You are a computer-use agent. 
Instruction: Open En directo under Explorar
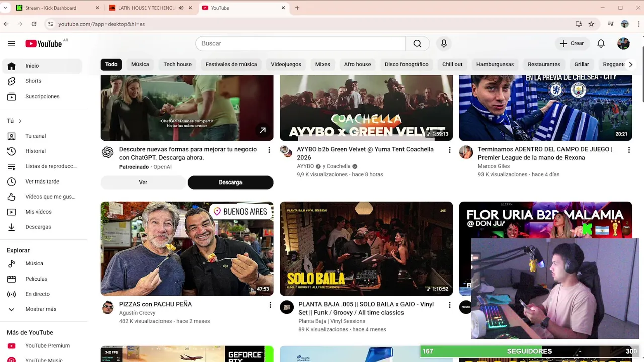click(x=41, y=294)
